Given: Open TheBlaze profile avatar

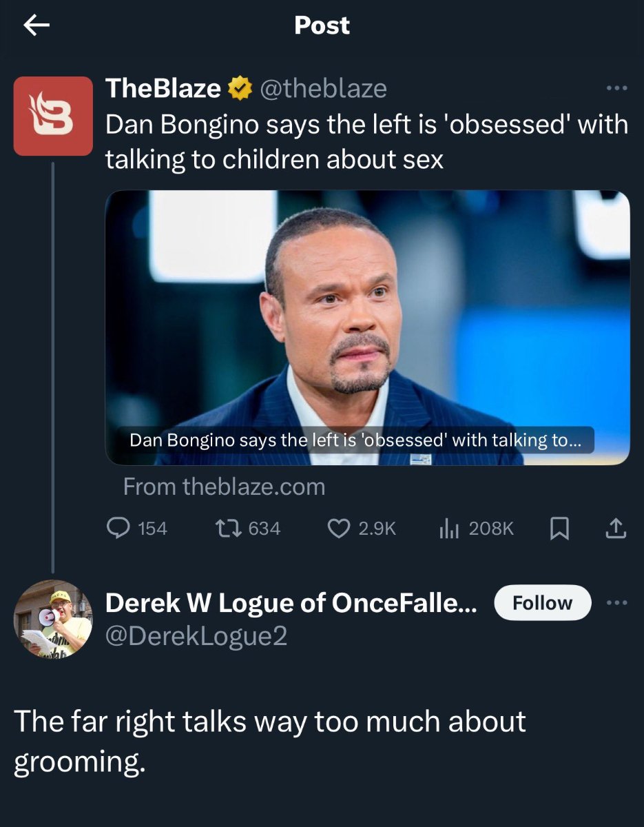Looking at the screenshot, I should [53, 116].
